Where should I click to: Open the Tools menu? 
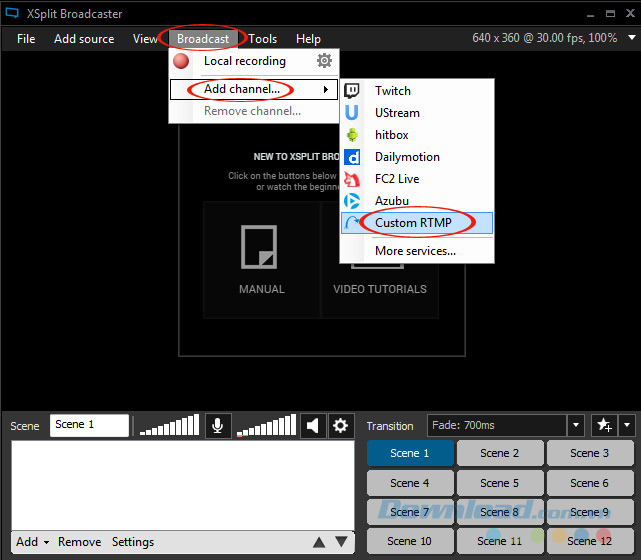[x=263, y=39]
